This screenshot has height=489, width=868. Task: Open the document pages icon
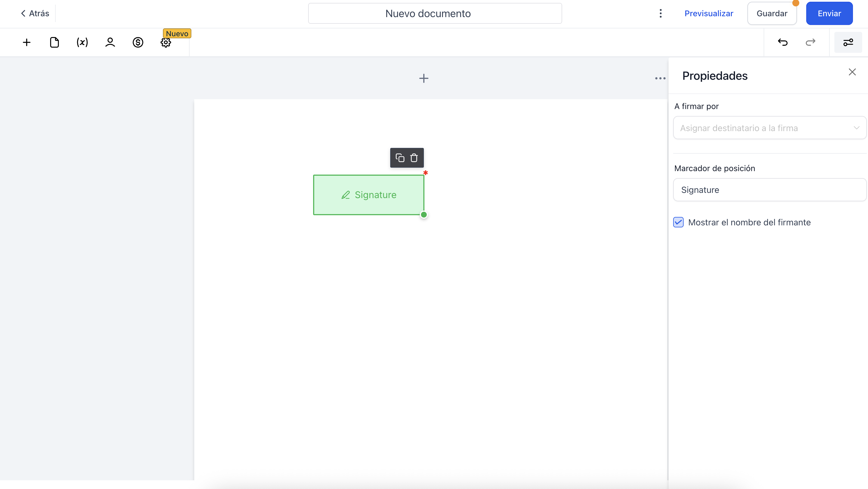click(54, 42)
